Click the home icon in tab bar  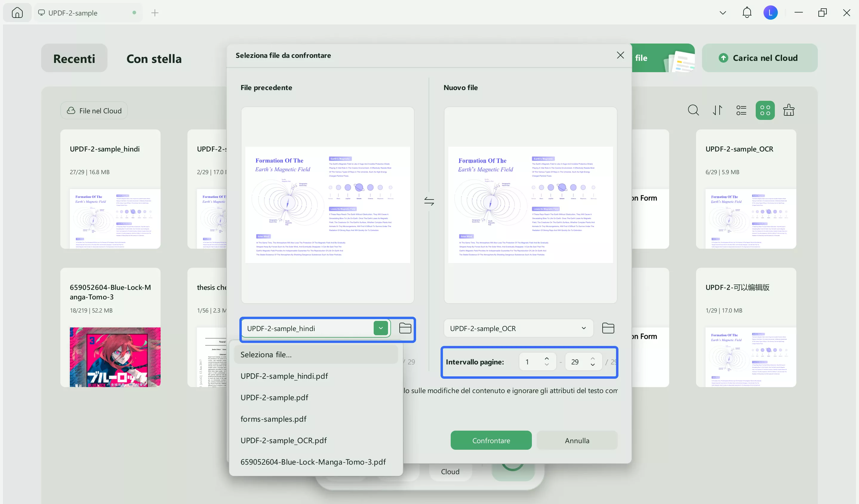(17, 13)
